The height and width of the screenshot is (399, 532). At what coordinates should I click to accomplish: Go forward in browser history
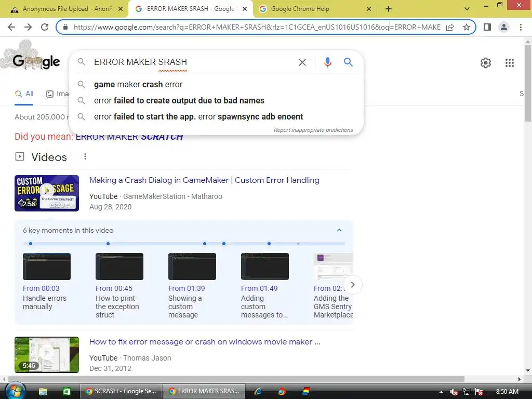tap(28, 27)
